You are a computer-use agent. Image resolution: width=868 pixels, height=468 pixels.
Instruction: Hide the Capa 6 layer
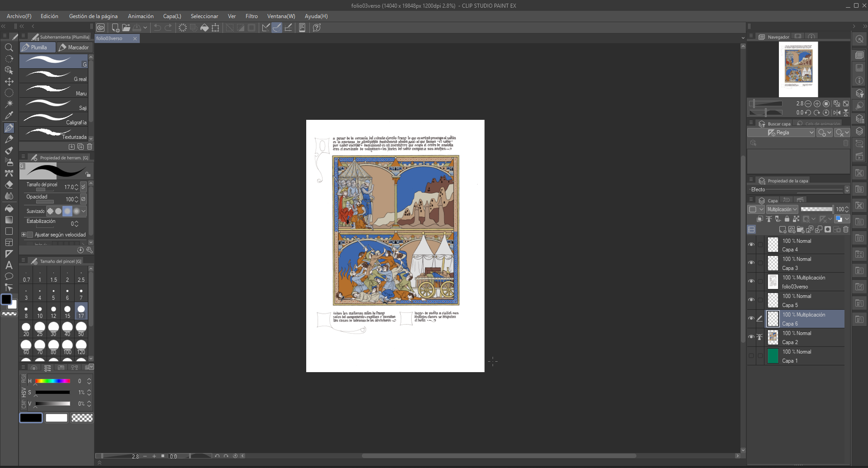pos(751,318)
